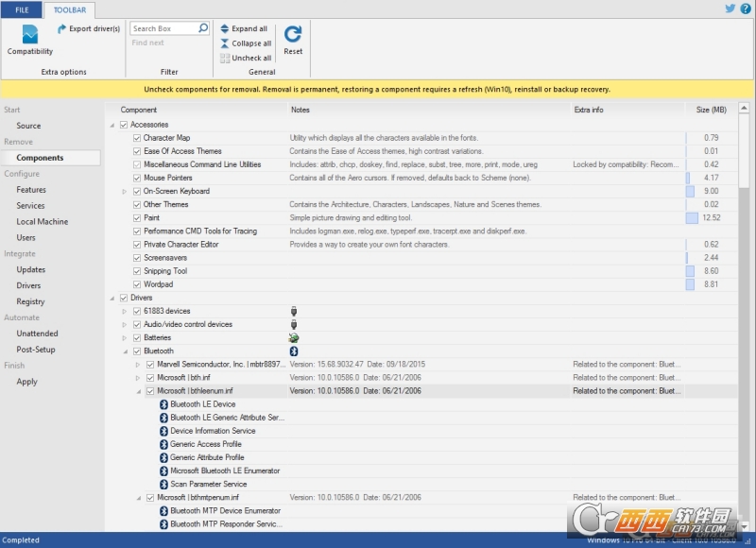Click the Audio/video control devices plug icon
This screenshot has width=756, height=548.
click(294, 325)
